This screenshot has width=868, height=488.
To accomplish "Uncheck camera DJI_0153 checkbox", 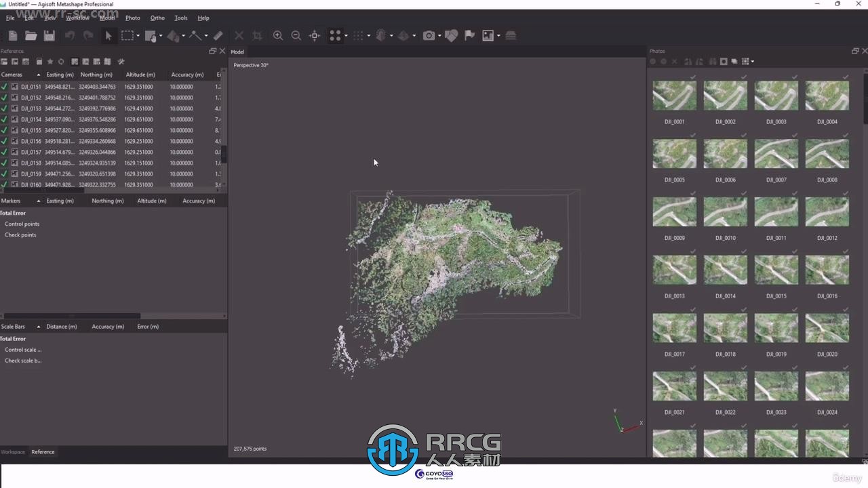I will click(4, 108).
